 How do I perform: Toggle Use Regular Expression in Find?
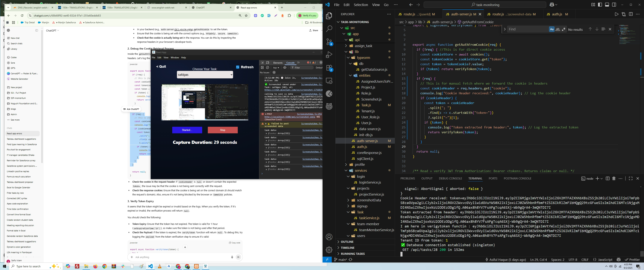pos(564,29)
